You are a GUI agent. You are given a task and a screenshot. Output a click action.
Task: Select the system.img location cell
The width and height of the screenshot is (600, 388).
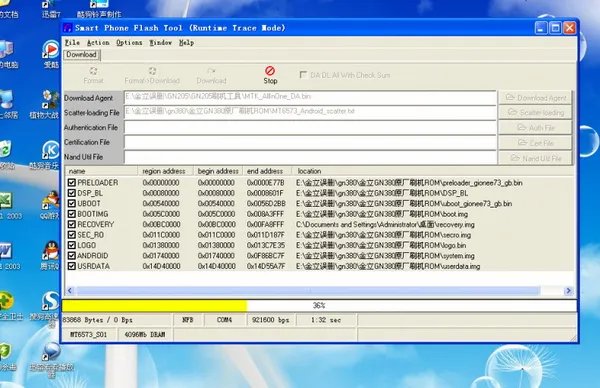tap(385, 256)
